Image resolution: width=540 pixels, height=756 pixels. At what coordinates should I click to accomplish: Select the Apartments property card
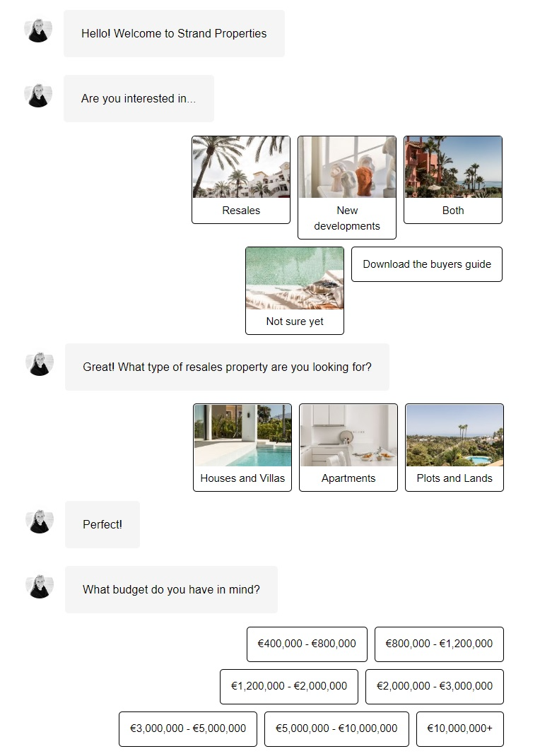click(x=348, y=448)
